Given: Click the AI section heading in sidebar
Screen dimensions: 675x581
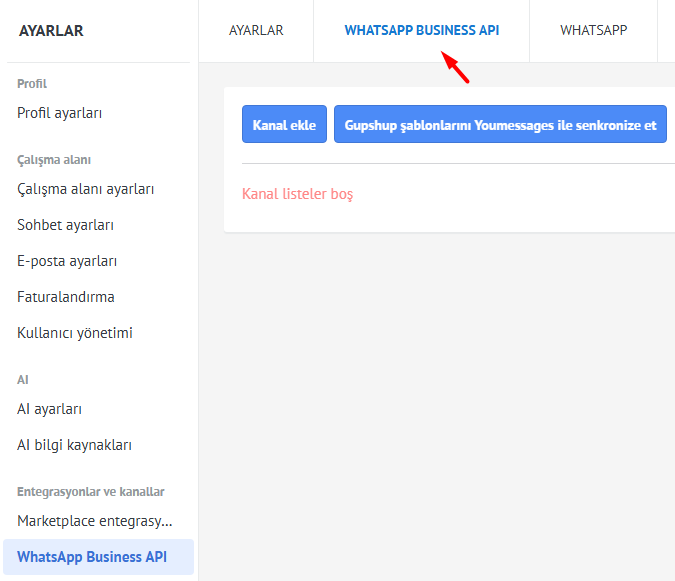Looking at the screenshot, I should tap(23, 380).
